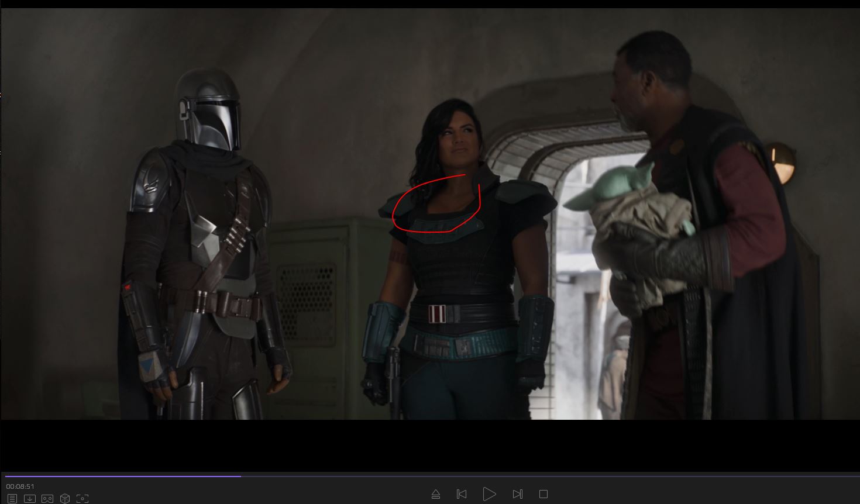
Task: Click the unplayed gray part of seek bar
Action: tap(527, 476)
